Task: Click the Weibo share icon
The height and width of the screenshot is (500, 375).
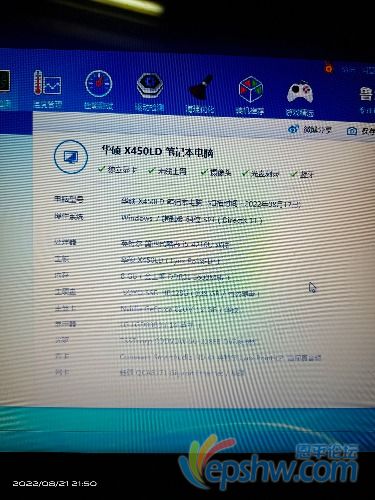Action: click(293, 129)
